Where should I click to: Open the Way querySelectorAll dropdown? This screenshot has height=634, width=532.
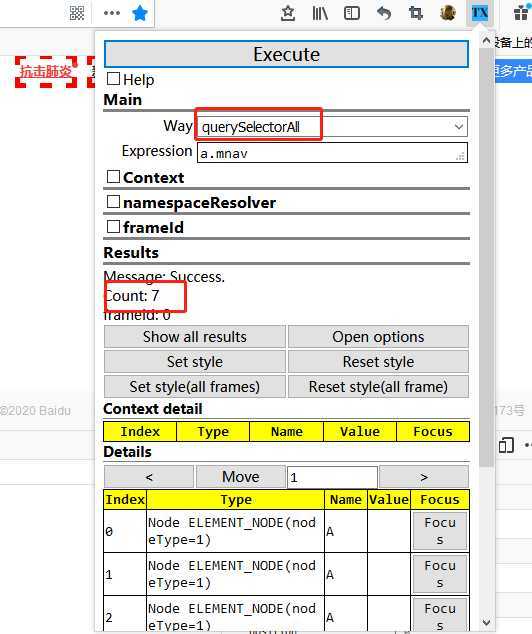click(x=332, y=127)
